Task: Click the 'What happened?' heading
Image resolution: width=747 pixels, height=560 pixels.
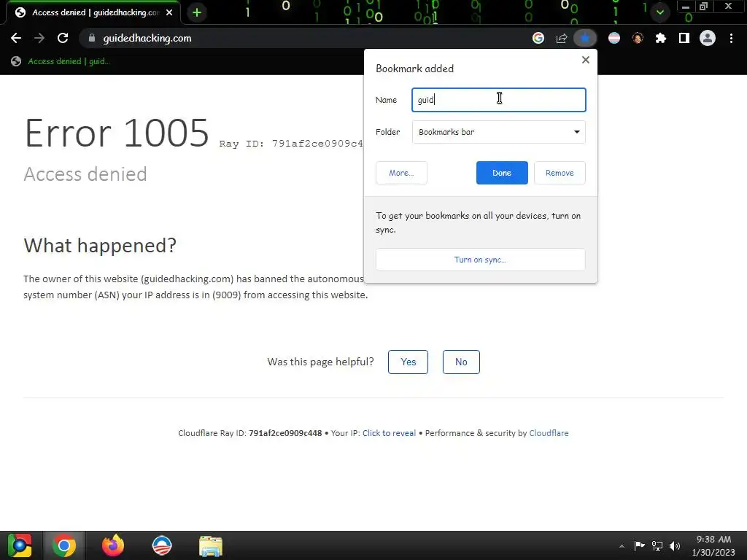Action: (x=100, y=246)
